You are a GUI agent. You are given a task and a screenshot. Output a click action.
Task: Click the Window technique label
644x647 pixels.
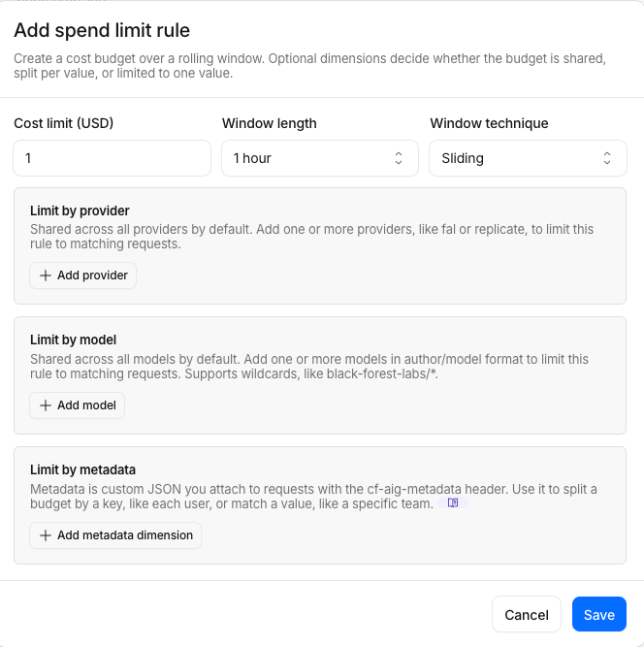tap(489, 123)
